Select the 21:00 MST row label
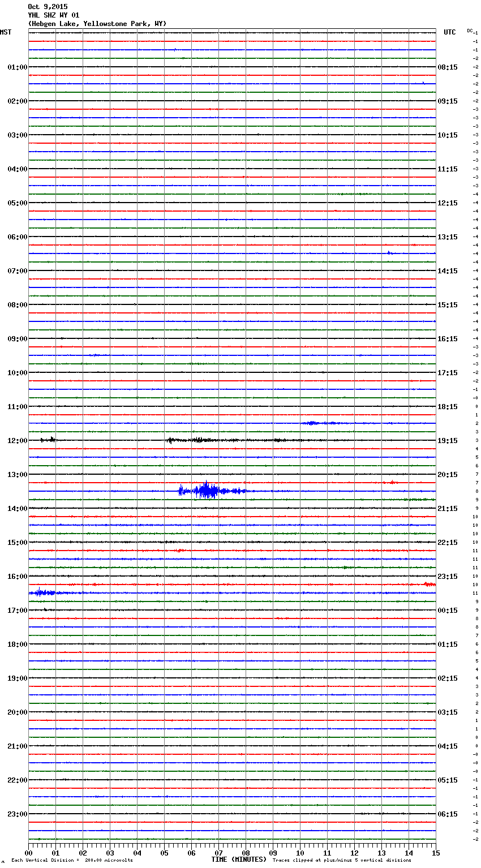 click(x=17, y=746)
